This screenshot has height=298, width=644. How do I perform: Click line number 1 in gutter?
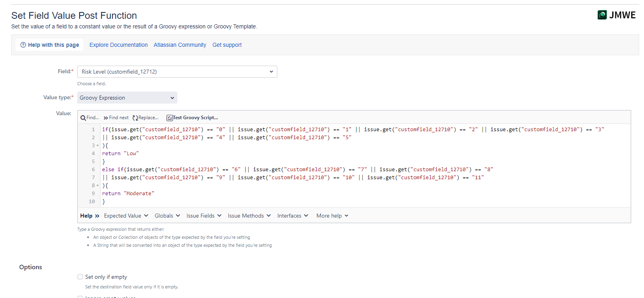coord(93,130)
